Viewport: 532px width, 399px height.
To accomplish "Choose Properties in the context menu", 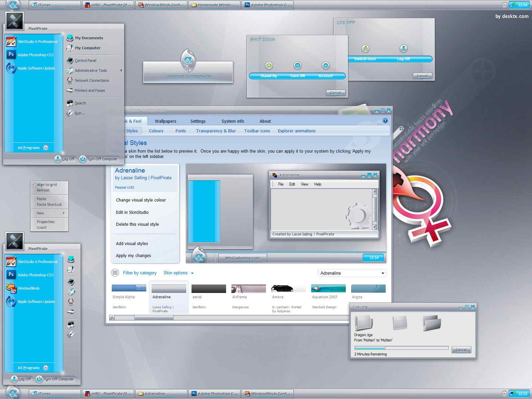I will 46,222.
